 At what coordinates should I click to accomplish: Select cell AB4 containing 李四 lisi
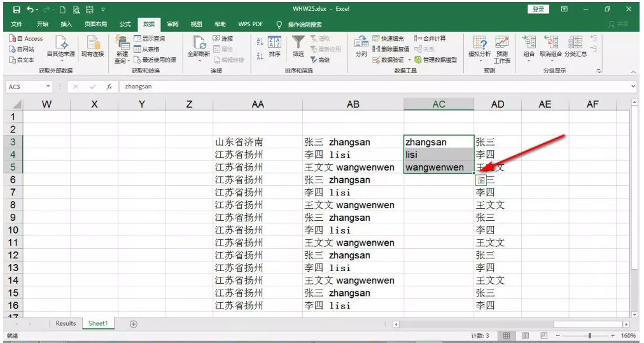pyautogui.click(x=353, y=155)
